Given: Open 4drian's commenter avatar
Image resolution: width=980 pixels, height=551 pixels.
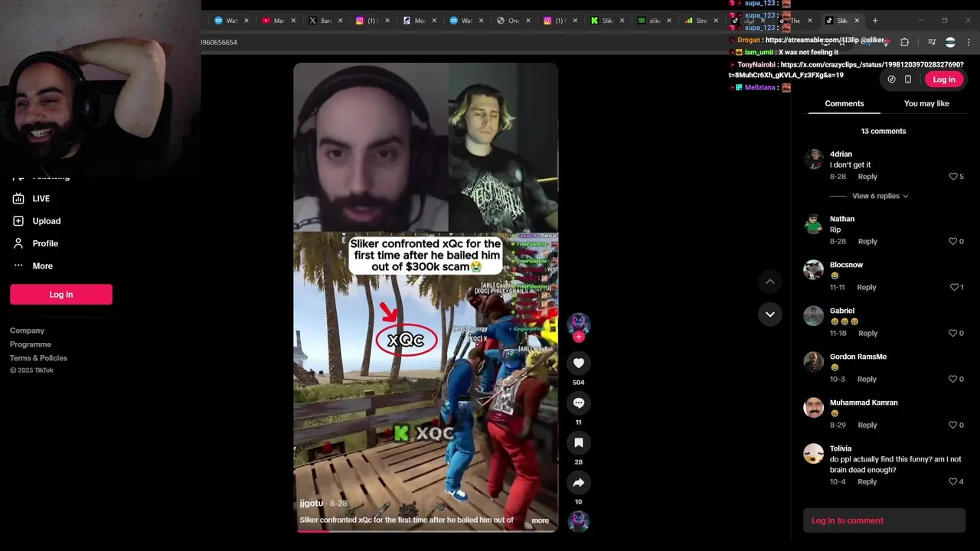Looking at the screenshot, I should tap(814, 159).
